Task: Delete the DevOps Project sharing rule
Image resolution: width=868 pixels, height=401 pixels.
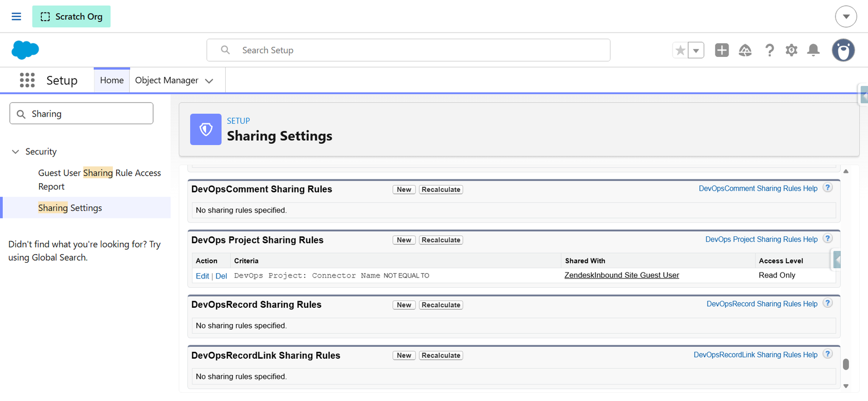Action: (x=221, y=276)
